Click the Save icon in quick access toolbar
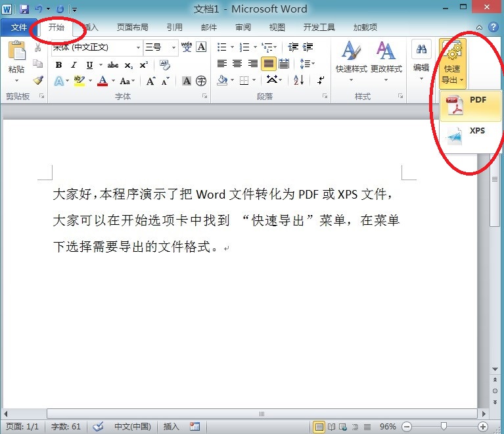 point(24,9)
